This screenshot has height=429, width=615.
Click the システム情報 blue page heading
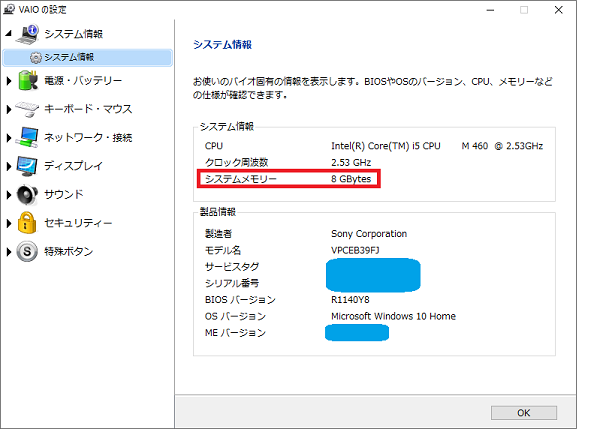pyautogui.click(x=222, y=45)
